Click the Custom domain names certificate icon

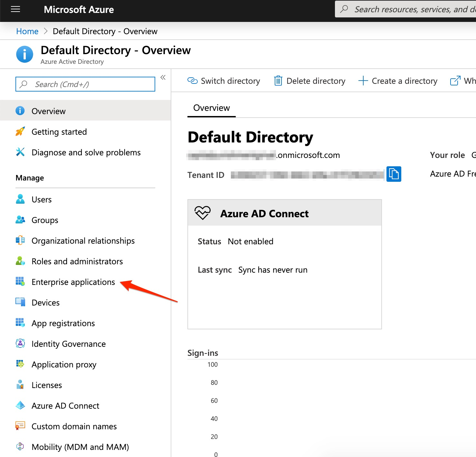[x=20, y=426]
